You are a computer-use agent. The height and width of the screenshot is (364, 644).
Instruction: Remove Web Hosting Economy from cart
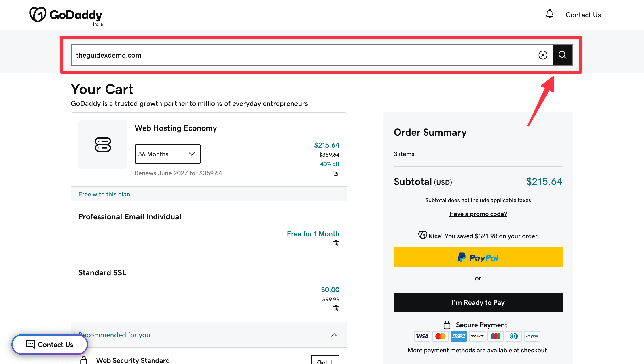point(336,173)
